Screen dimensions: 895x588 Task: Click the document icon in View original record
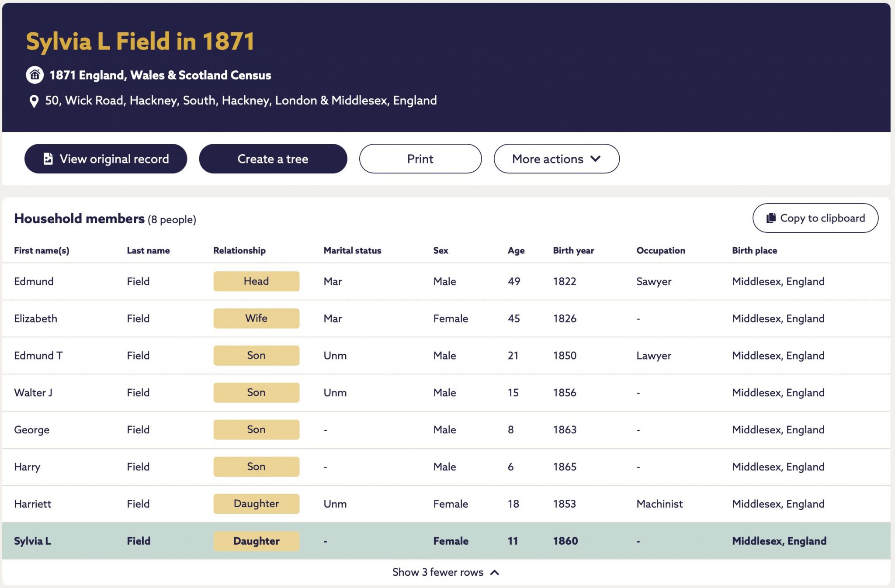(x=48, y=159)
